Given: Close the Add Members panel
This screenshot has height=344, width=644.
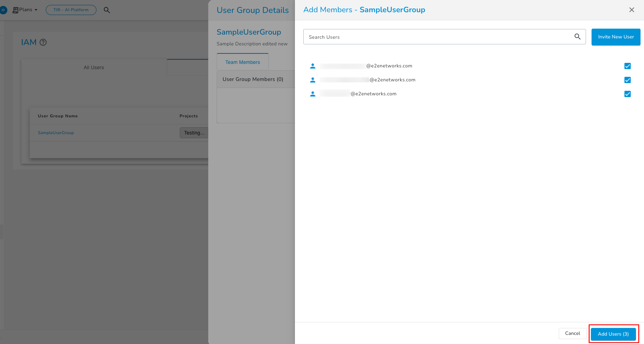Looking at the screenshot, I should pos(631,10).
